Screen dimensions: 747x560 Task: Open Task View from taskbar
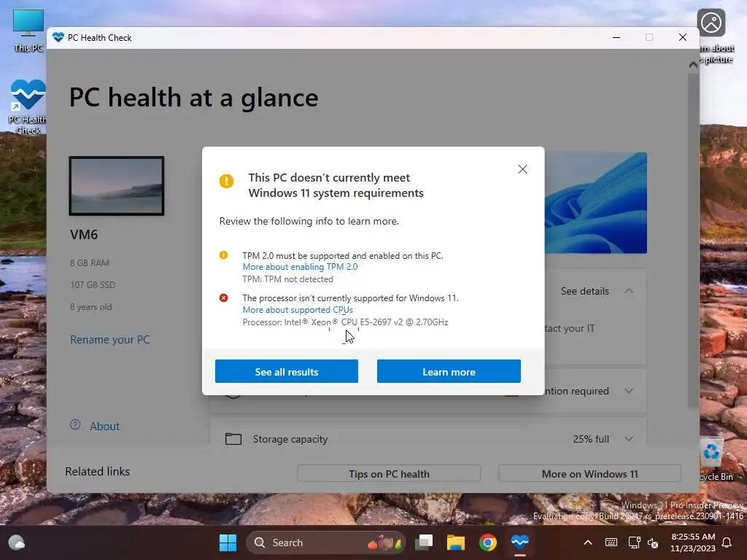(424, 542)
